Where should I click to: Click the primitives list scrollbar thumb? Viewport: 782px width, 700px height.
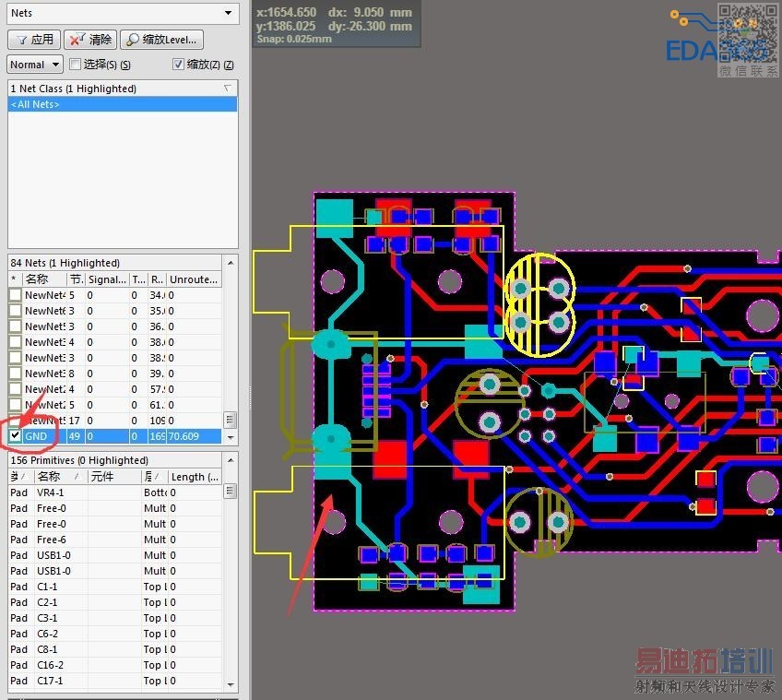coord(230,491)
